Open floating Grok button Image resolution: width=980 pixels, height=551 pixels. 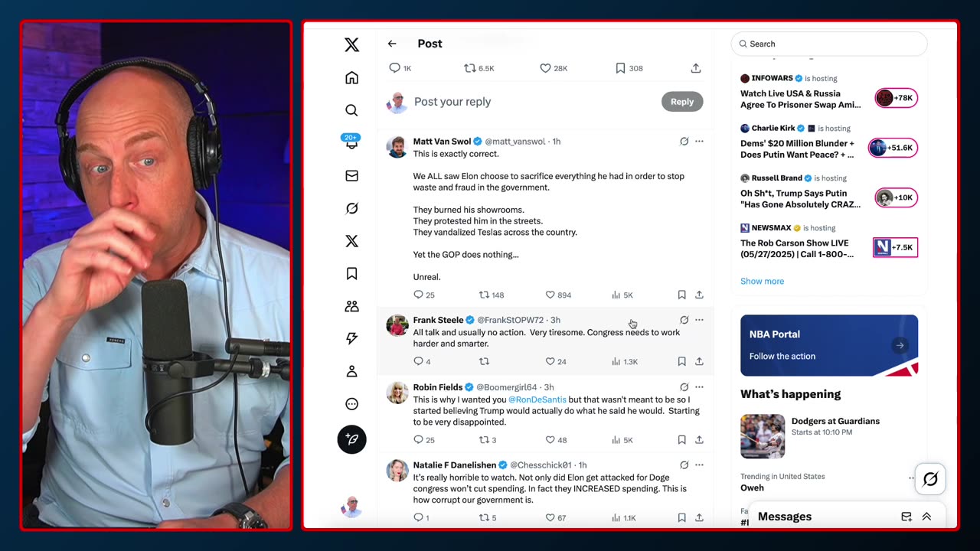coord(930,479)
